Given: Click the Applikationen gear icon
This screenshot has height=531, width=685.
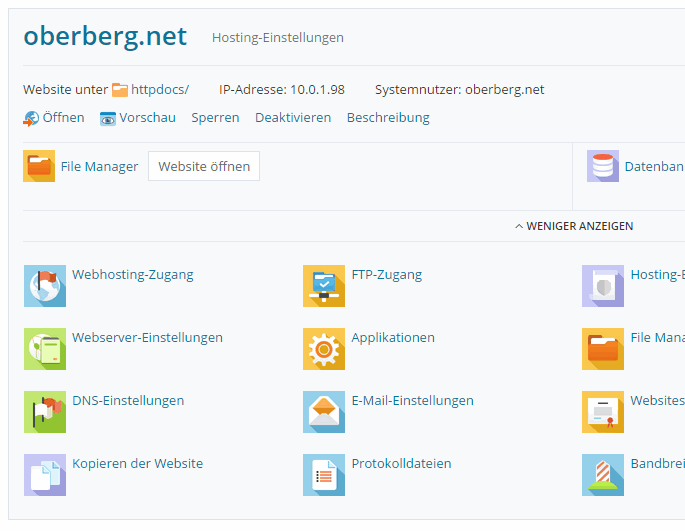Looking at the screenshot, I should (323, 349).
